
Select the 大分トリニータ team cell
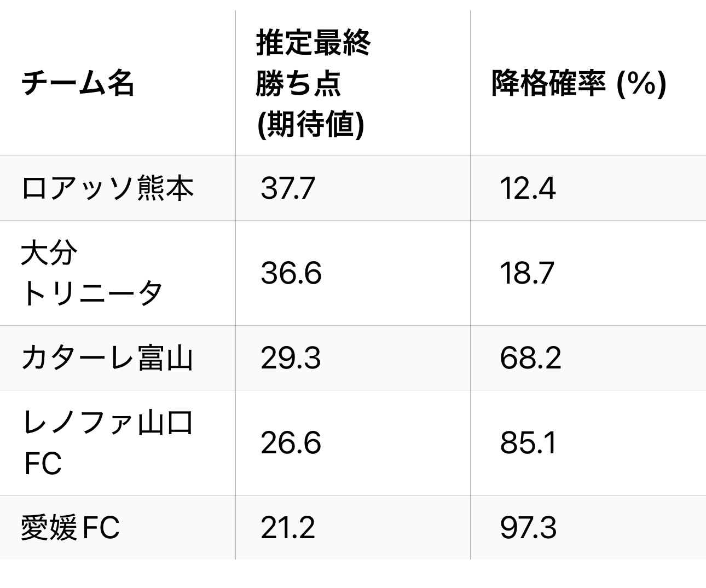click(92, 273)
